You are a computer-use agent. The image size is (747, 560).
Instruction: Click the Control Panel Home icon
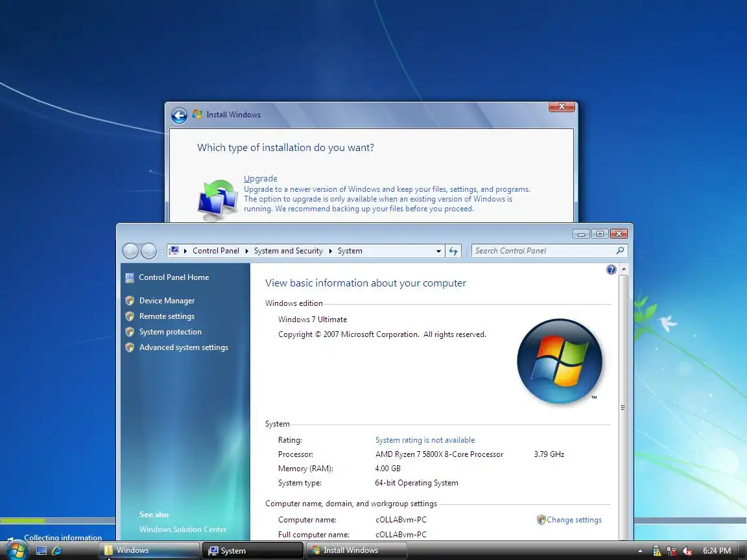130,277
